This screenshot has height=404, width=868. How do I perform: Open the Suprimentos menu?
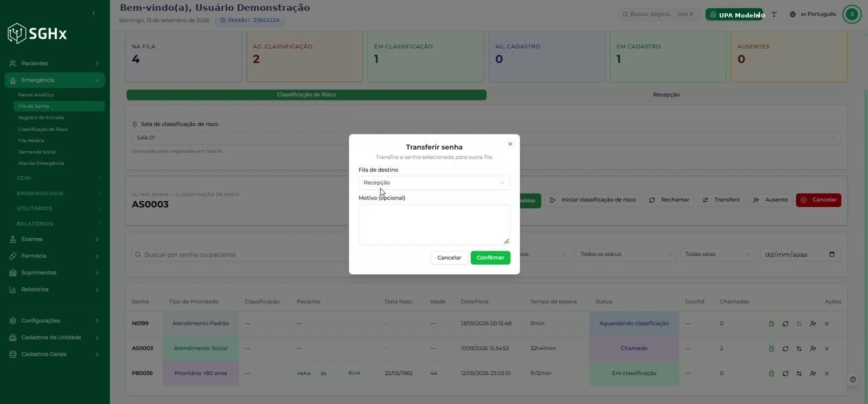coord(54,273)
